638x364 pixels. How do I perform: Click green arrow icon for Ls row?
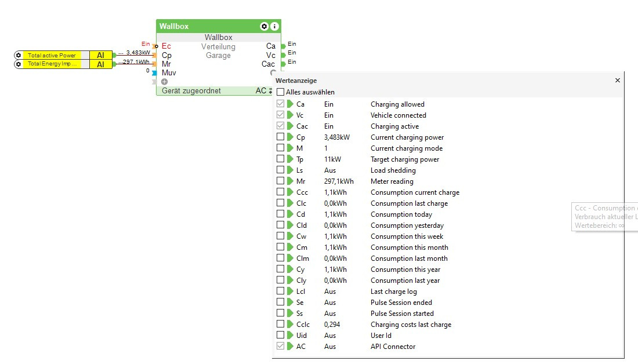click(290, 170)
